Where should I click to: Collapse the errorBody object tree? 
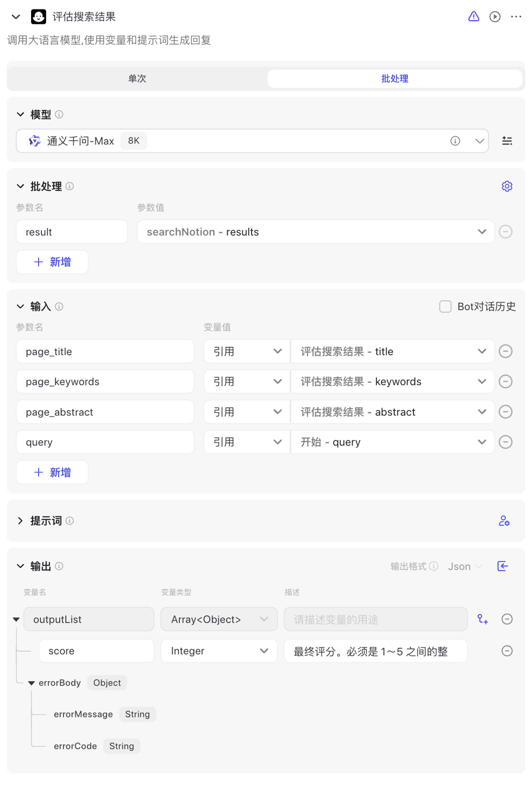(31, 683)
